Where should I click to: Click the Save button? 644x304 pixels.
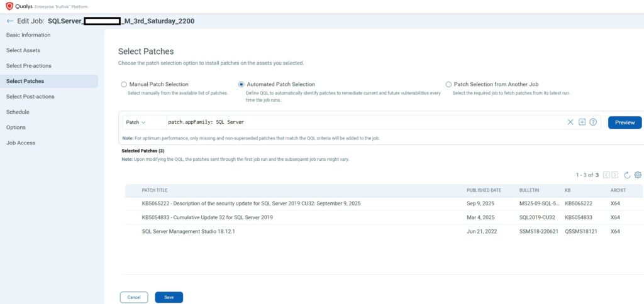click(x=169, y=297)
